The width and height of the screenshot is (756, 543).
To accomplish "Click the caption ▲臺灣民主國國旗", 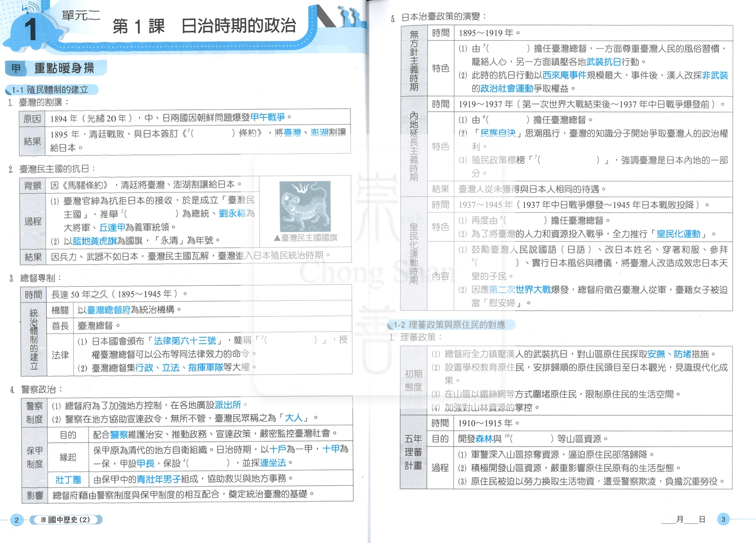I will 305,238.
